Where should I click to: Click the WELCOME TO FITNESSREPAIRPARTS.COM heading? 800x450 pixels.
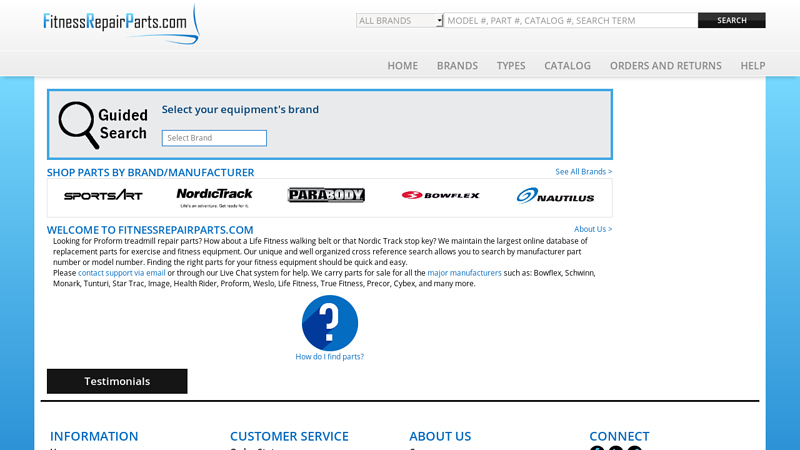click(150, 230)
